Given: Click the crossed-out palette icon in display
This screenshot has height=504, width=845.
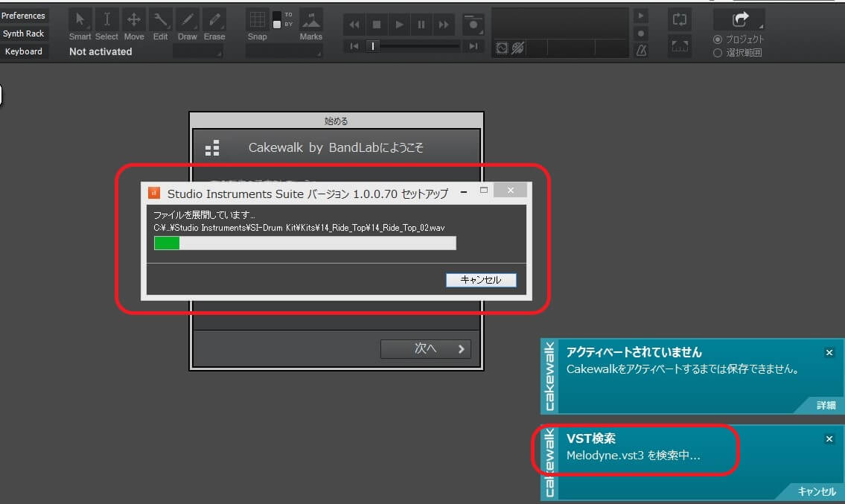Looking at the screenshot, I should coord(518,48).
